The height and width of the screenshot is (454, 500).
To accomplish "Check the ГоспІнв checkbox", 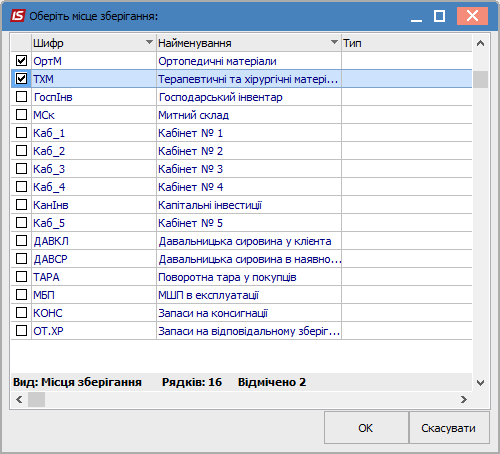I will pos(21,97).
